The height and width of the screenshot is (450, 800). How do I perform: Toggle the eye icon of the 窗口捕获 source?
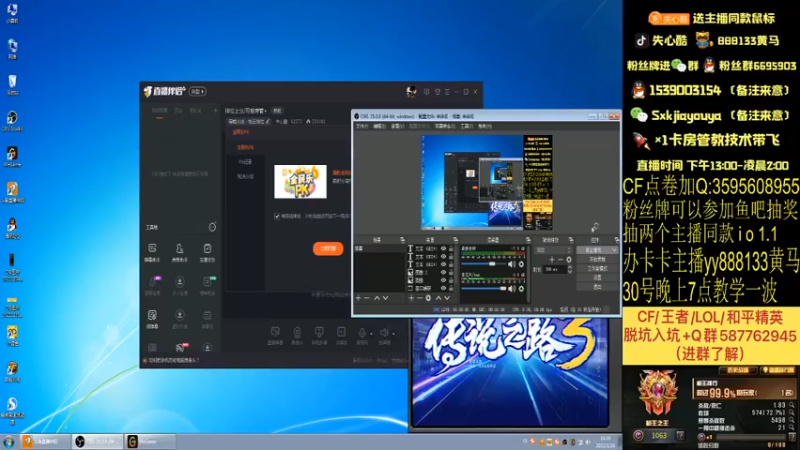click(x=443, y=288)
